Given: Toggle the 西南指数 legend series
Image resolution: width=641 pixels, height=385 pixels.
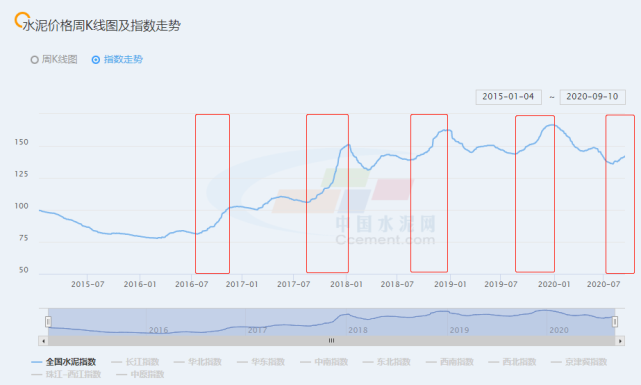Looking at the screenshot, I should (450, 362).
